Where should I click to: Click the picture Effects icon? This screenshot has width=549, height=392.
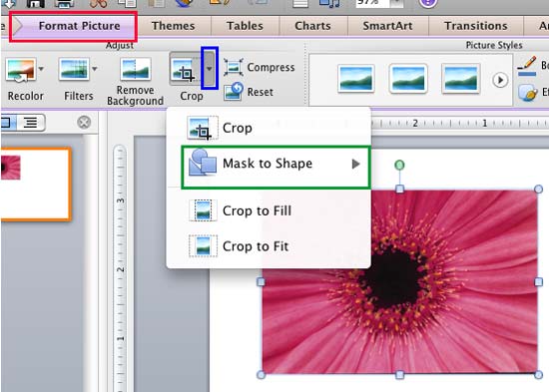(x=528, y=93)
